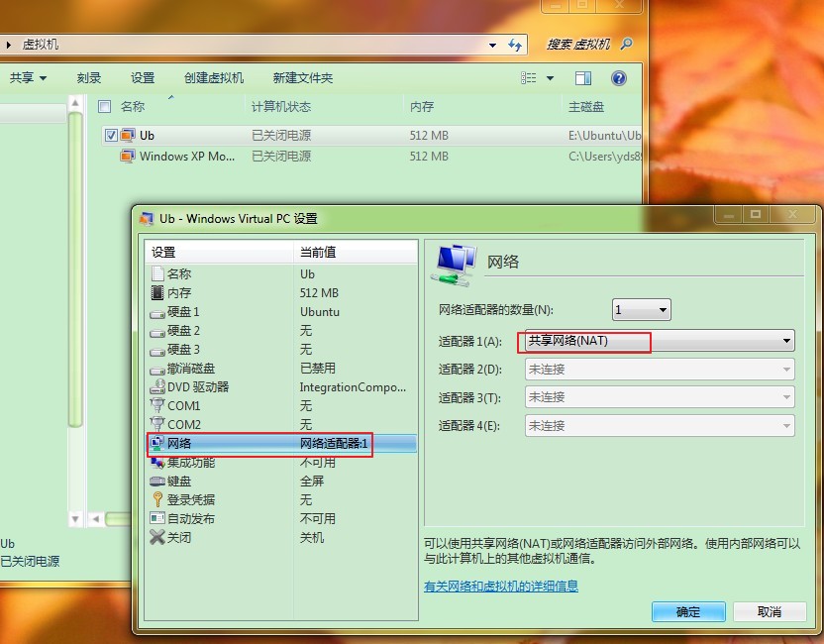Click the 硬盘 3 drive icon

(x=157, y=352)
